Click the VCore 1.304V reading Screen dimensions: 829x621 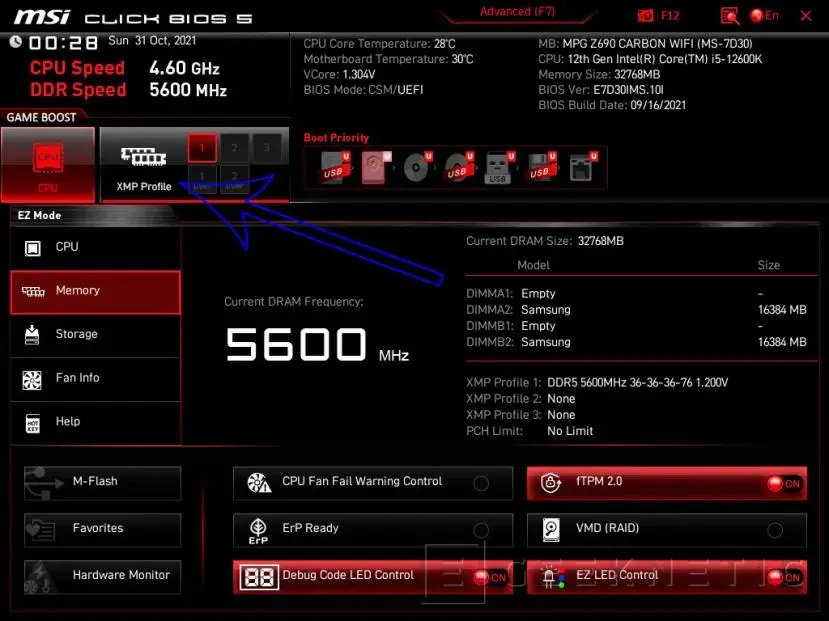[x=339, y=75]
